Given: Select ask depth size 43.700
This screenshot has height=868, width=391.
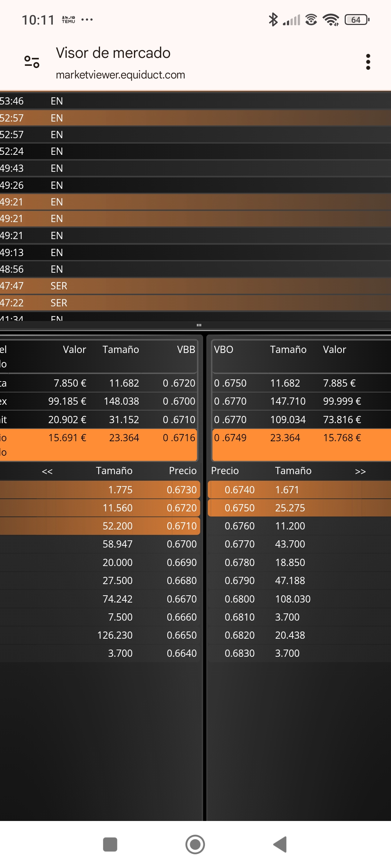Looking at the screenshot, I should pyautogui.click(x=290, y=544).
